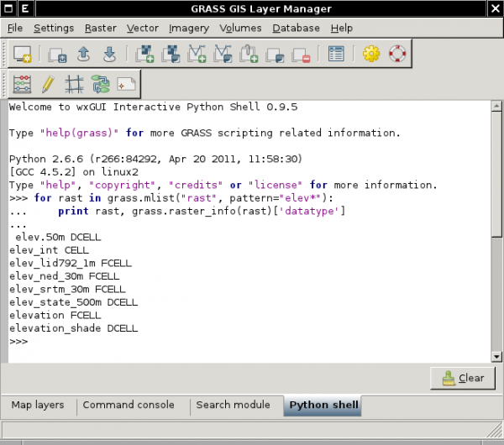The width and height of the screenshot is (504, 445).
Task: Click the Save workspace download arrow icon
Action: coord(109,55)
